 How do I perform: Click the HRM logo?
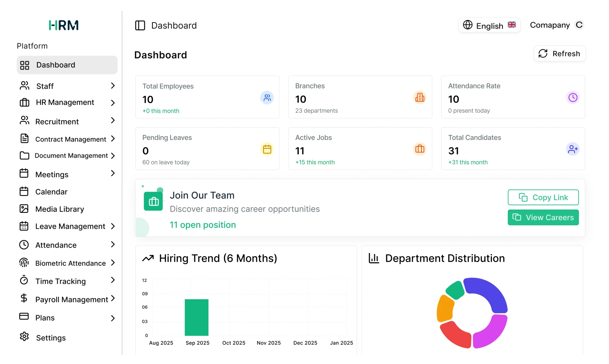pos(64,25)
